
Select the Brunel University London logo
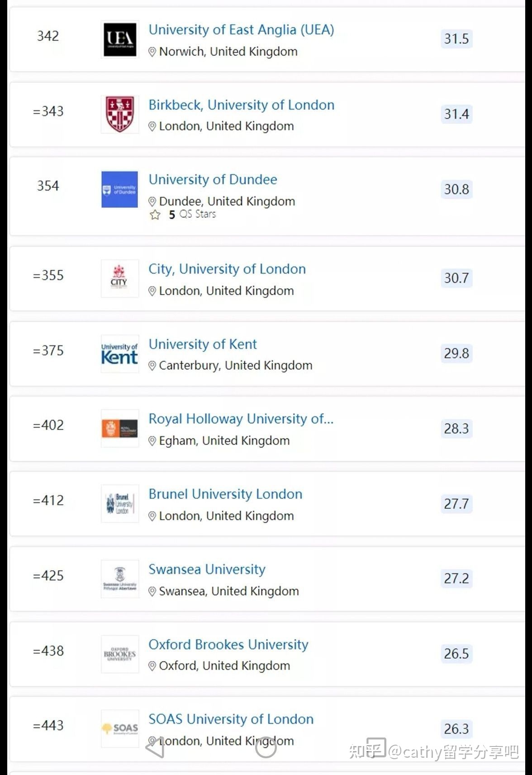pos(120,503)
